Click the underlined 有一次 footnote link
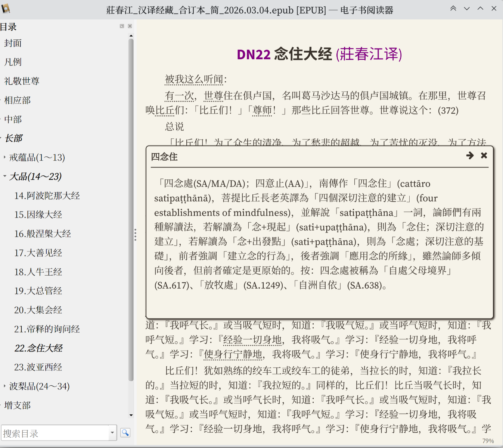This screenshot has width=503, height=448. [x=180, y=96]
